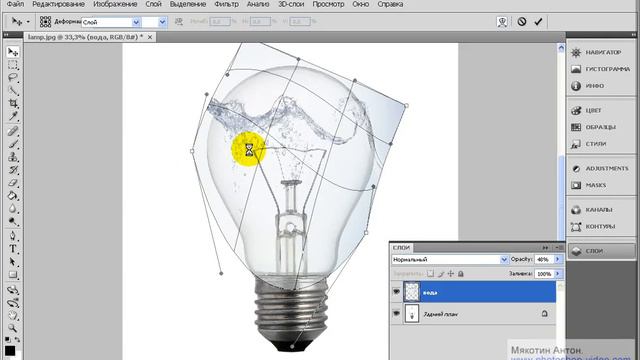Close the lamp.jpg document tab
The width and height of the screenshot is (640, 360).
coord(150,37)
